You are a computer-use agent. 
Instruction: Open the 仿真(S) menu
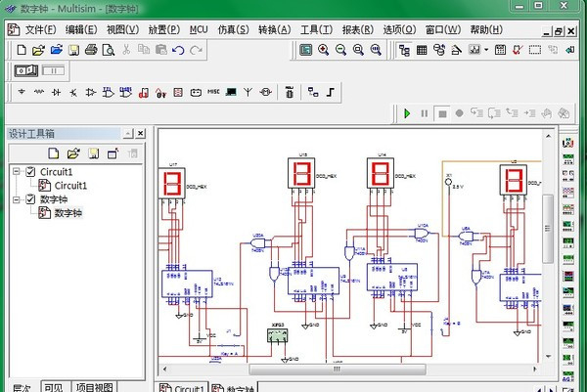[233, 30]
